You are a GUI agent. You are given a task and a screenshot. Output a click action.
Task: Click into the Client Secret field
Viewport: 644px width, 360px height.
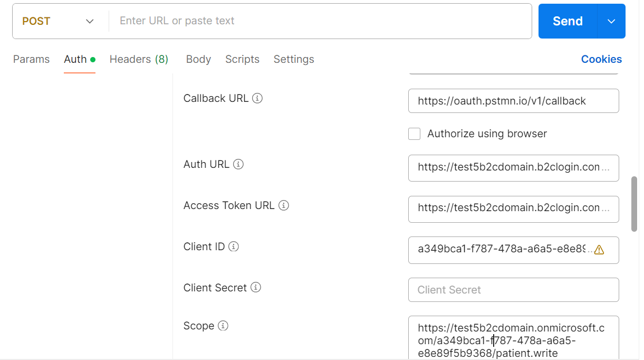pyautogui.click(x=513, y=290)
